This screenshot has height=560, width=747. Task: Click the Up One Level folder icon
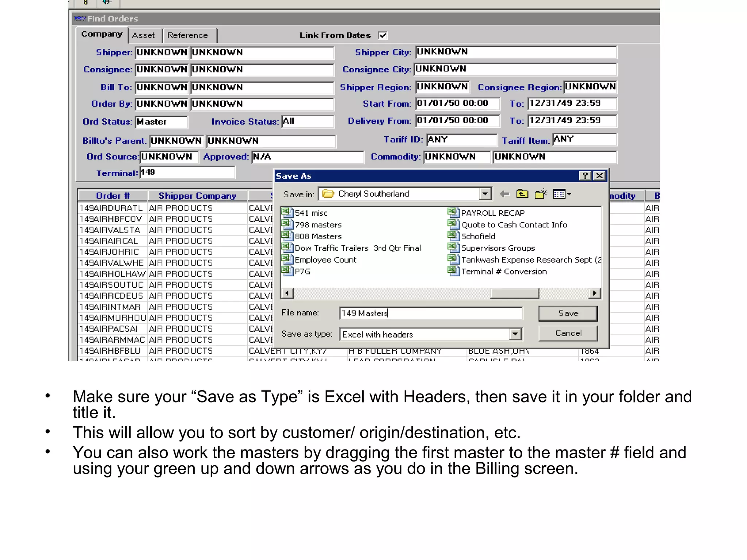[x=522, y=194]
